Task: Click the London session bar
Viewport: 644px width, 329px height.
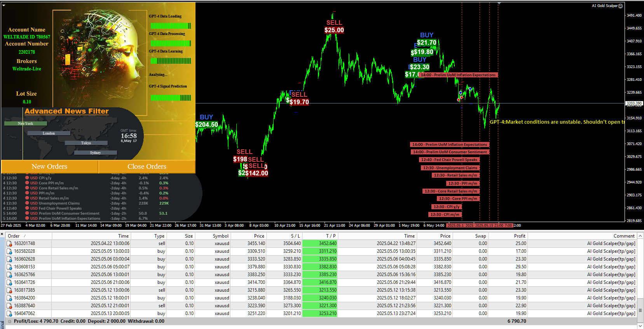Action: tap(49, 133)
